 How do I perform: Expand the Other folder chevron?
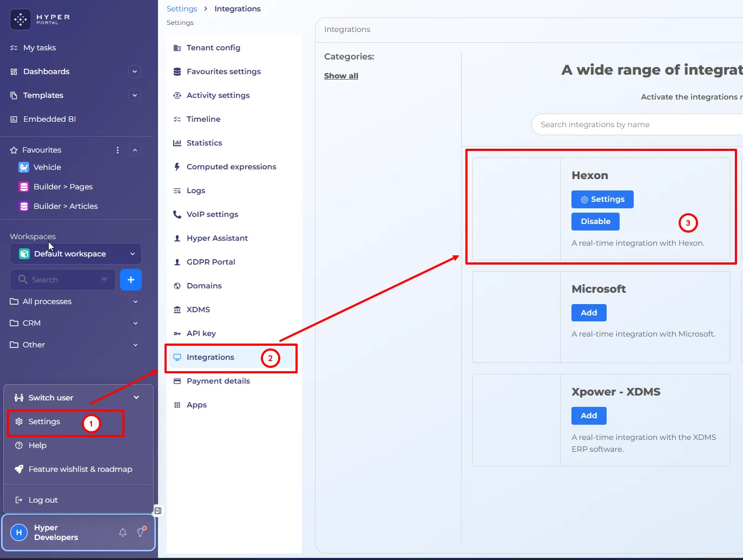tap(135, 345)
